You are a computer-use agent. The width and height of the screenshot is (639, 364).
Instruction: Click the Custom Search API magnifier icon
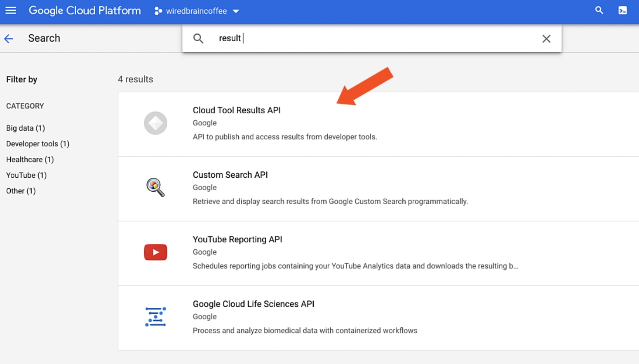pyautogui.click(x=155, y=187)
